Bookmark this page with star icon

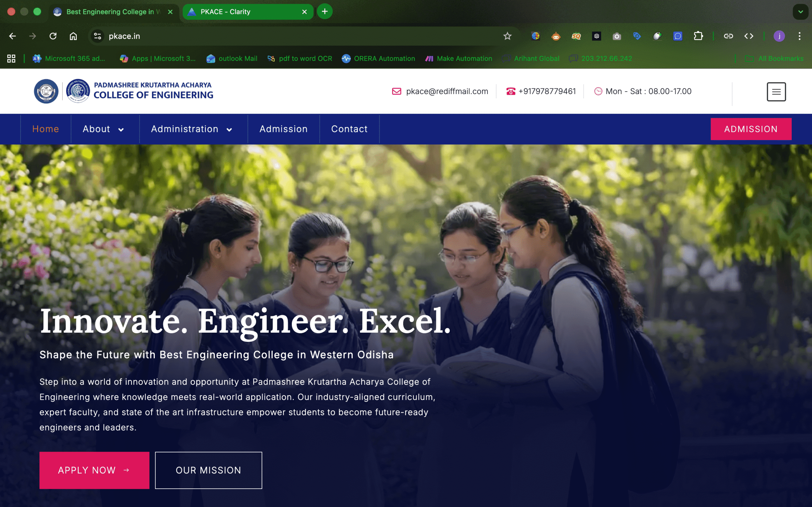[507, 36]
